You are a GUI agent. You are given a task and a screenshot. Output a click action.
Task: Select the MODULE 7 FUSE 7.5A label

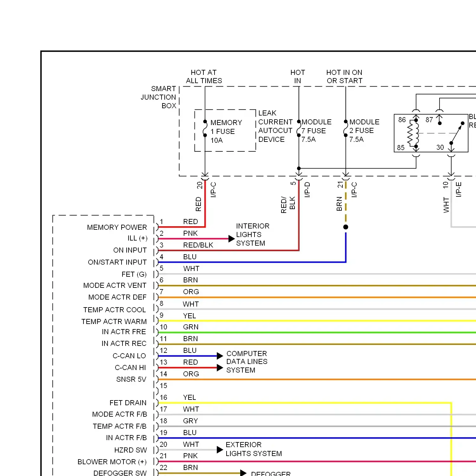point(316,131)
